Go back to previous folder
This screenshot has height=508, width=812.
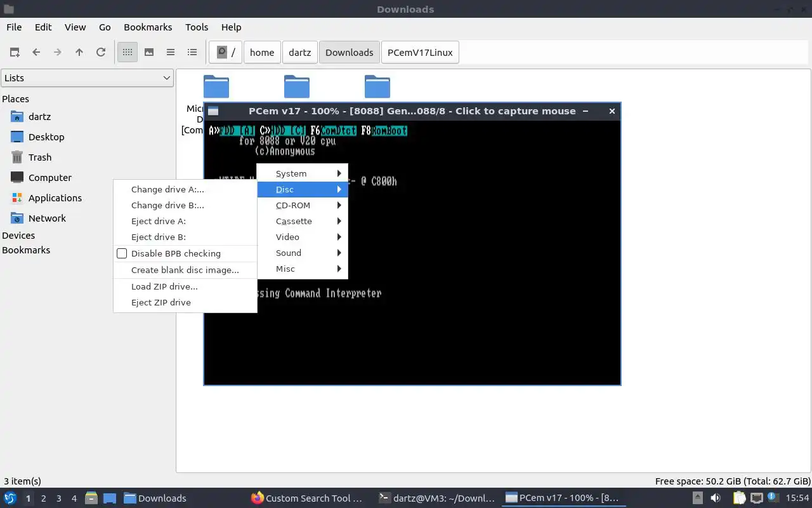(36, 52)
